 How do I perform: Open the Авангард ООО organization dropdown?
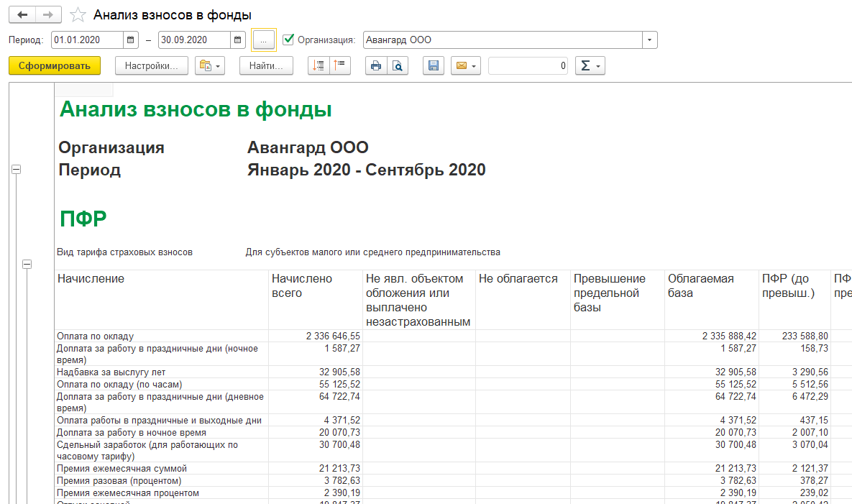tap(649, 40)
